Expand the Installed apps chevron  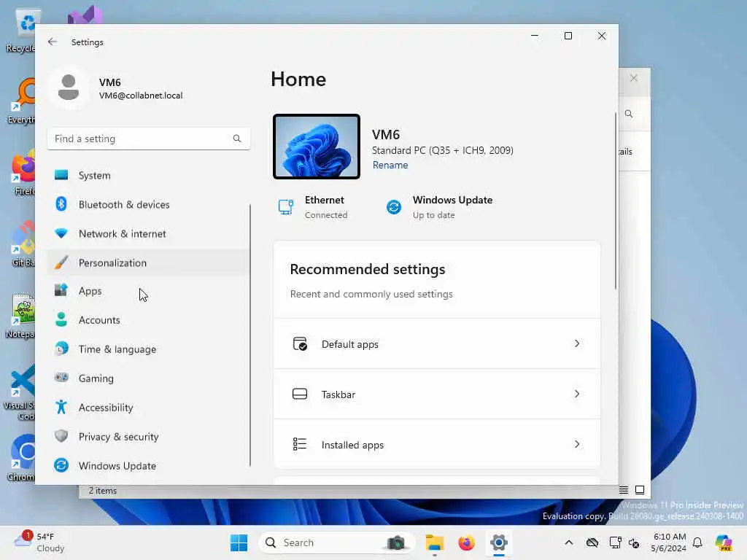click(576, 444)
